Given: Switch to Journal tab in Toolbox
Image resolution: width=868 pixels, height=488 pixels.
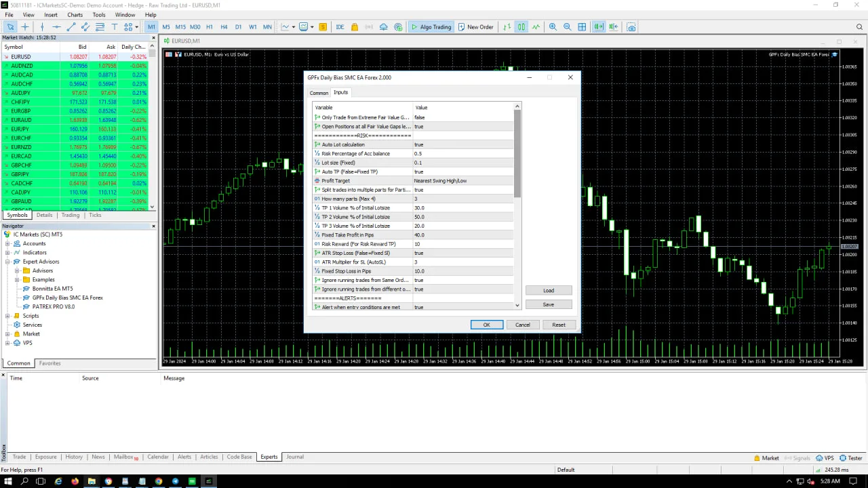Looking at the screenshot, I should click(x=295, y=457).
